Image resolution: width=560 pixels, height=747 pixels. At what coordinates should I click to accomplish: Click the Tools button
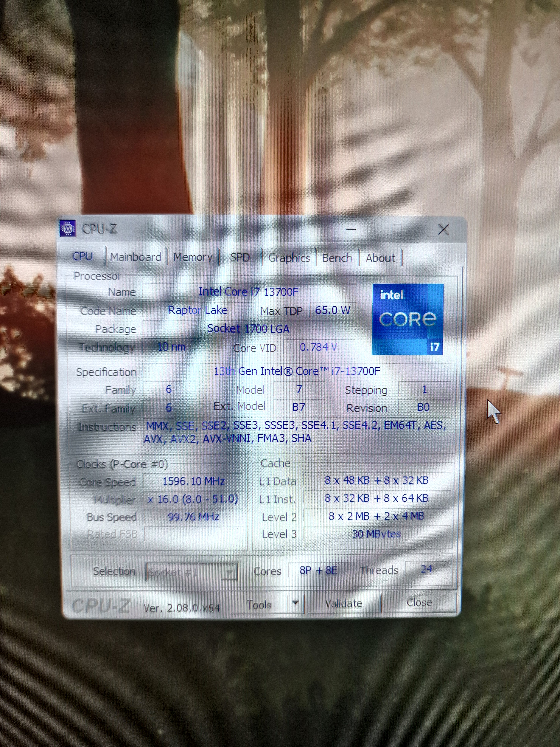tap(259, 604)
